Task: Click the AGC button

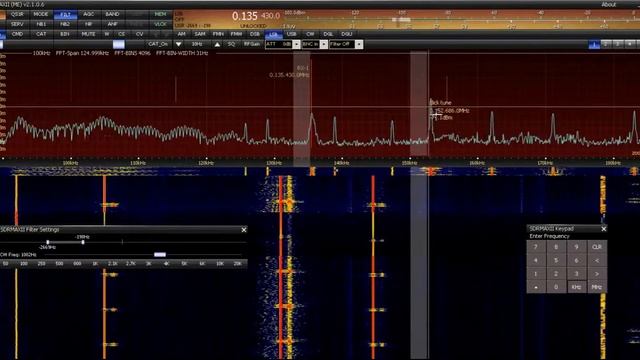Action: coord(89,14)
